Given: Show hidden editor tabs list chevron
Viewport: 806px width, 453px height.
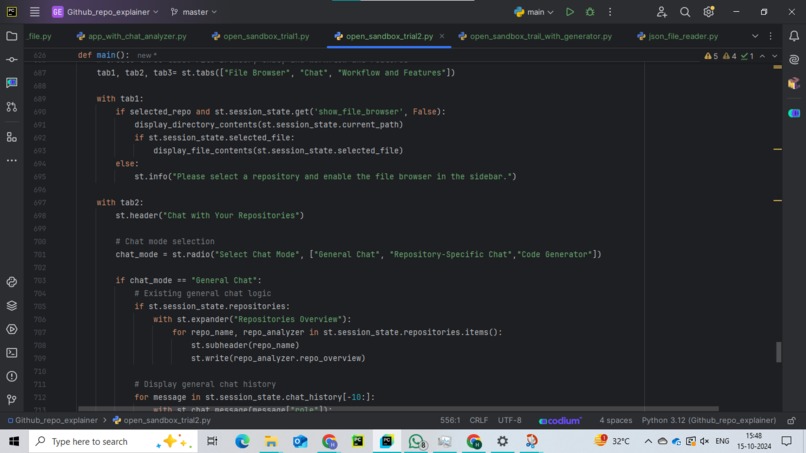Looking at the screenshot, I should tap(755, 36).
